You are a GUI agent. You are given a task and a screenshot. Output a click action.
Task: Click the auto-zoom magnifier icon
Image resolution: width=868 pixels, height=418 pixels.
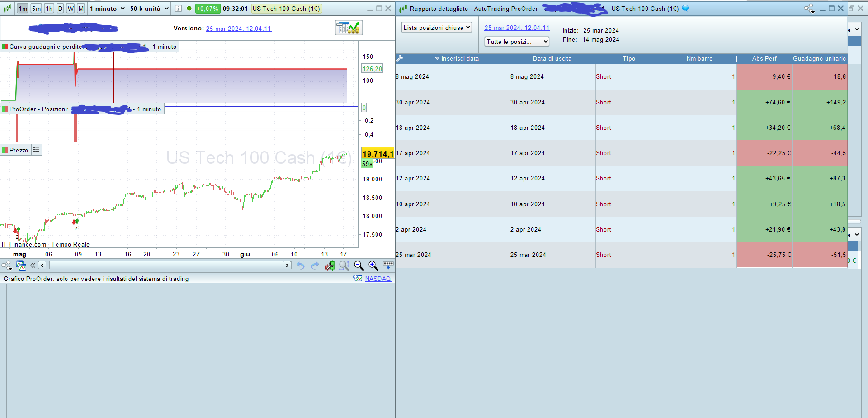(344, 266)
